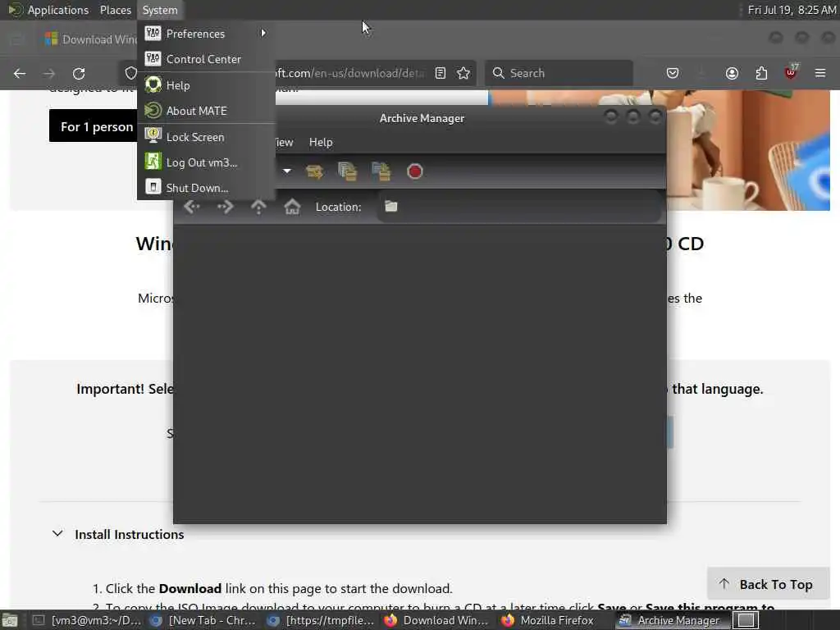Switch to Download Win... Firefox taskbar item
Image resolution: width=840 pixels, height=630 pixels.
click(x=437, y=620)
